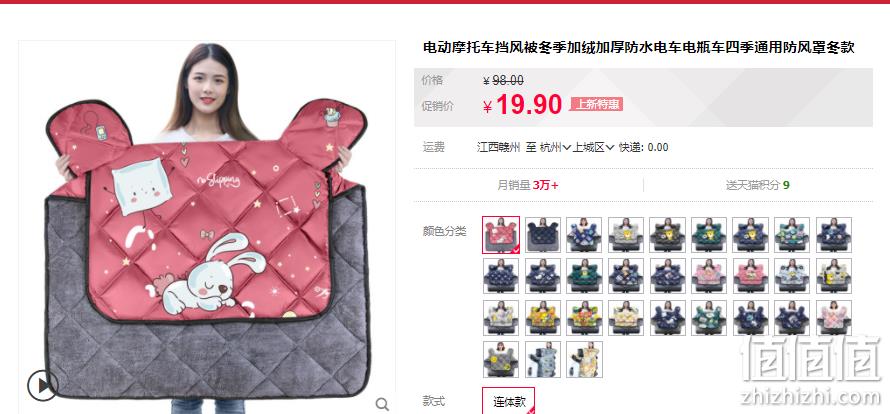Screen dimensions: 890x414
Task: Select the pale pink swatch ending the third row
Action: 833,317
